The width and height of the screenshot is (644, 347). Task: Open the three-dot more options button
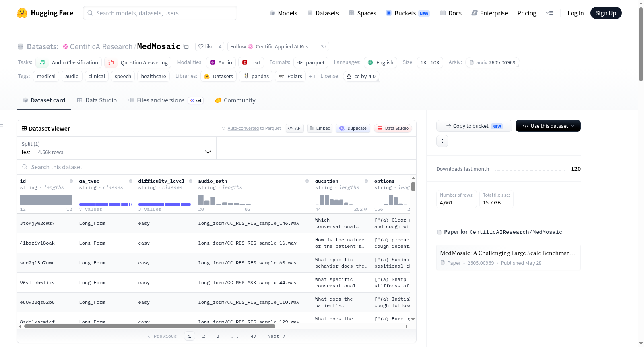pyautogui.click(x=442, y=141)
